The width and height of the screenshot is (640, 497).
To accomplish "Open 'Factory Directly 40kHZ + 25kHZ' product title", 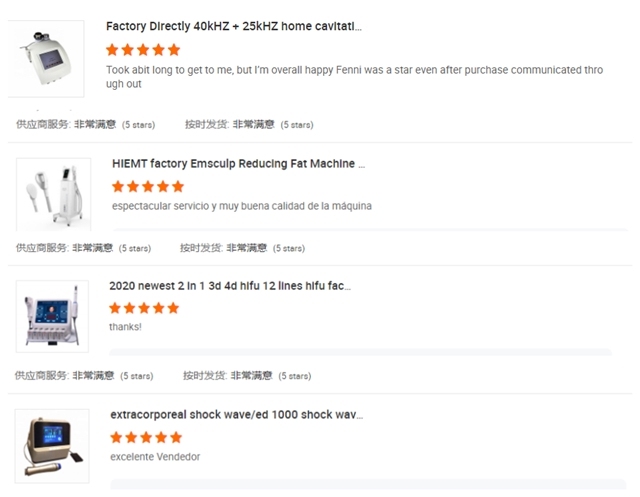I will click(x=234, y=27).
